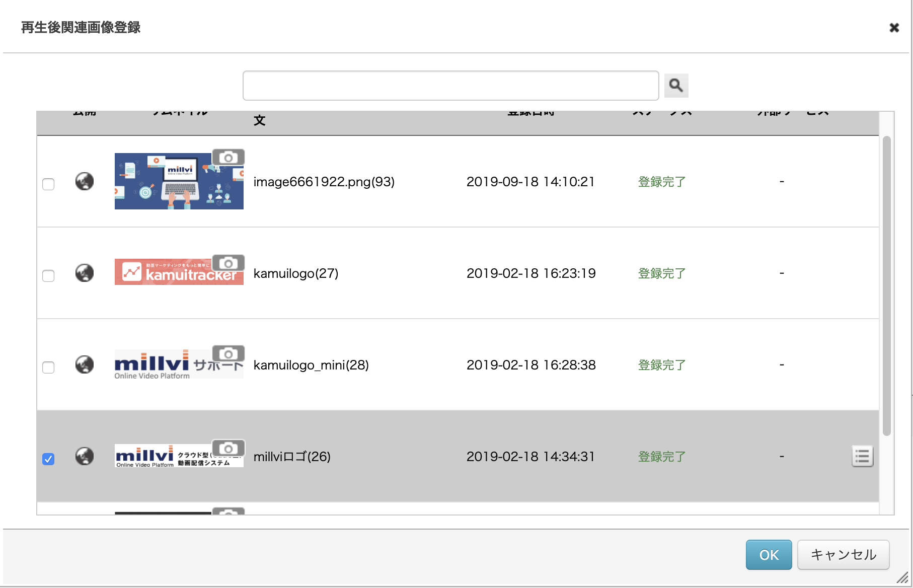913x588 pixels.
Task: Click globe icon in kamuilogo_mini(28) row
Action: [85, 364]
